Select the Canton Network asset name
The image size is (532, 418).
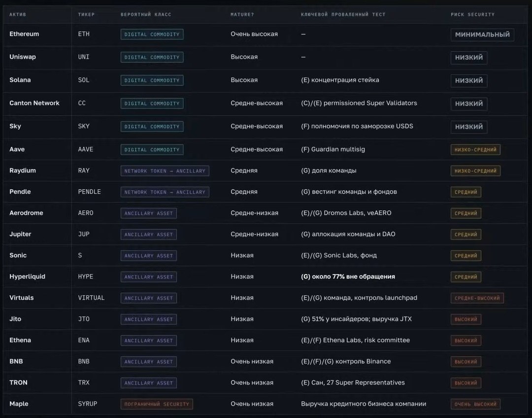[34, 103]
